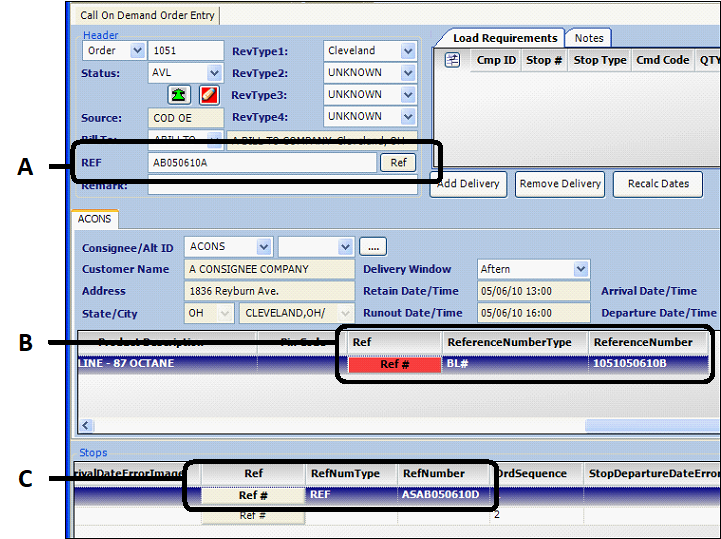721x539 pixels.
Task: Open the State OH dropdown
Action: click(224, 313)
